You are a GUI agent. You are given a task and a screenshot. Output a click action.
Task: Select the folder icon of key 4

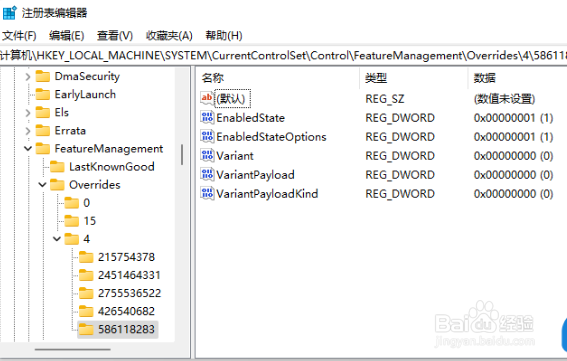click(72, 239)
